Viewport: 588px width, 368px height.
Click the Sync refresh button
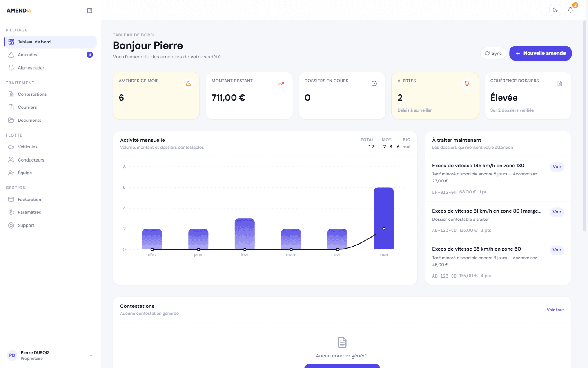(x=493, y=53)
